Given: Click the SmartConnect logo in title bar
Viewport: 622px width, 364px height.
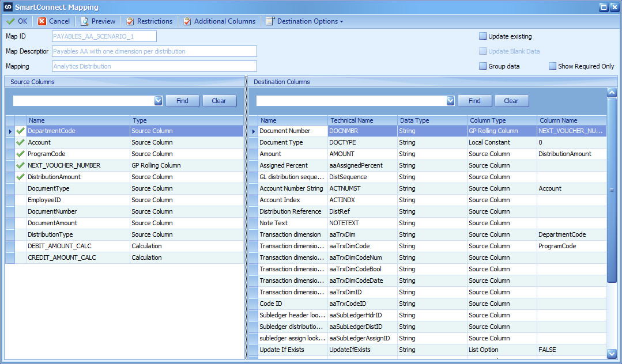Looking at the screenshot, I should (x=8, y=7).
